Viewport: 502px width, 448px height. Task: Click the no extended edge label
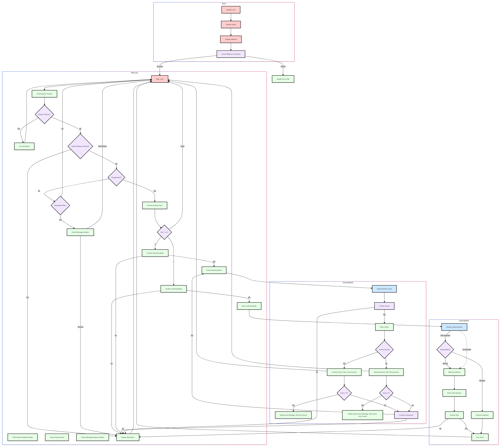(467, 349)
